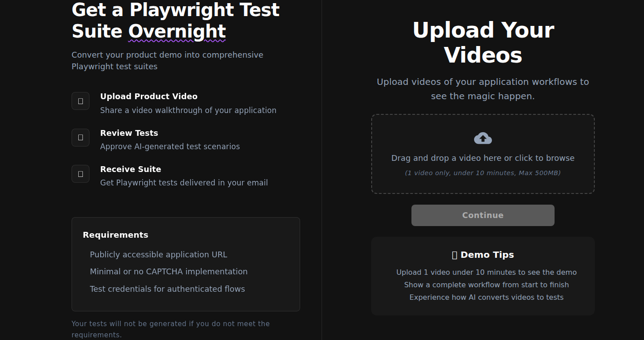Click 'Minimal or no CAPTCHA implementation' requirement
644x340 pixels.
coord(169,272)
